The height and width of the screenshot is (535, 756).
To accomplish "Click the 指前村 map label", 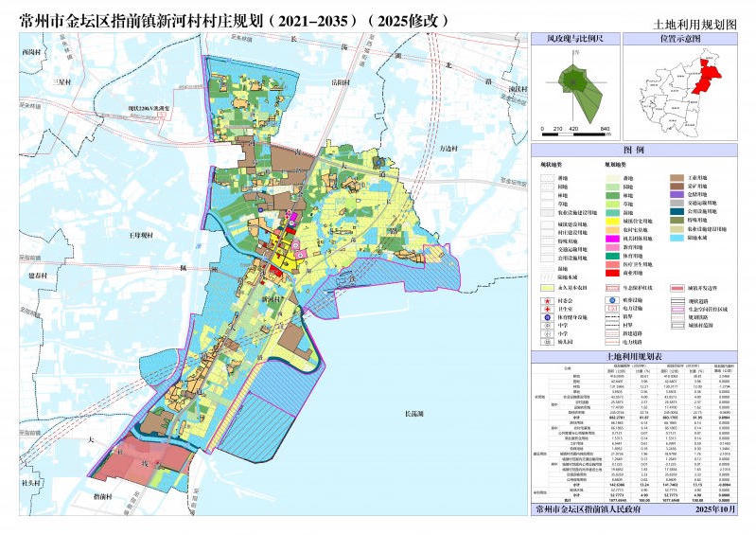I will [x=103, y=496].
